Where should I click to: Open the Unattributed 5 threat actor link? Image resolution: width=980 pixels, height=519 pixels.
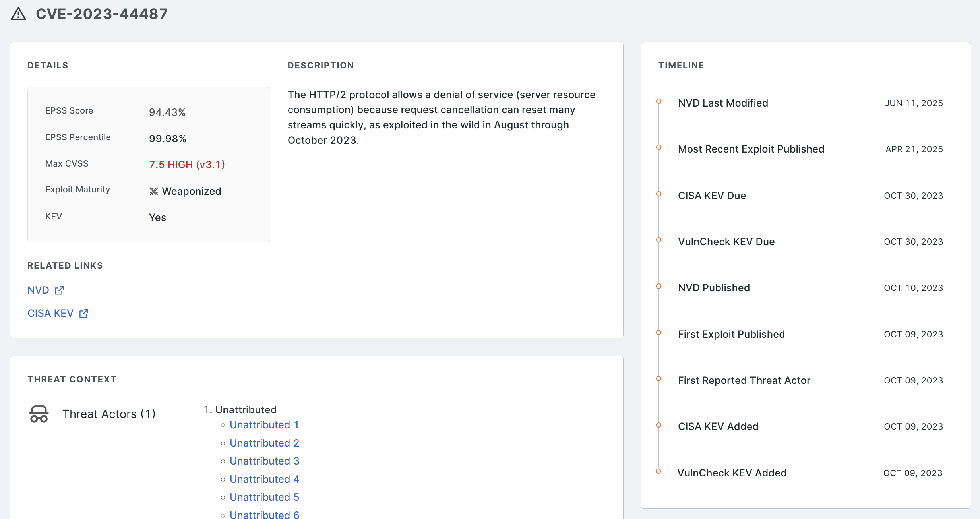264,497
